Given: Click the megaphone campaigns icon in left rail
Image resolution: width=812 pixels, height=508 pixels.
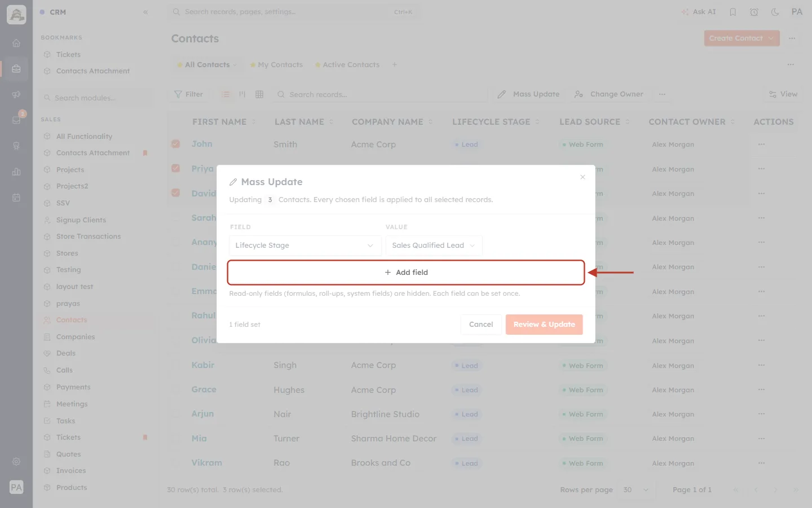Looking at the screenshot, I should [x=16, y=94].
